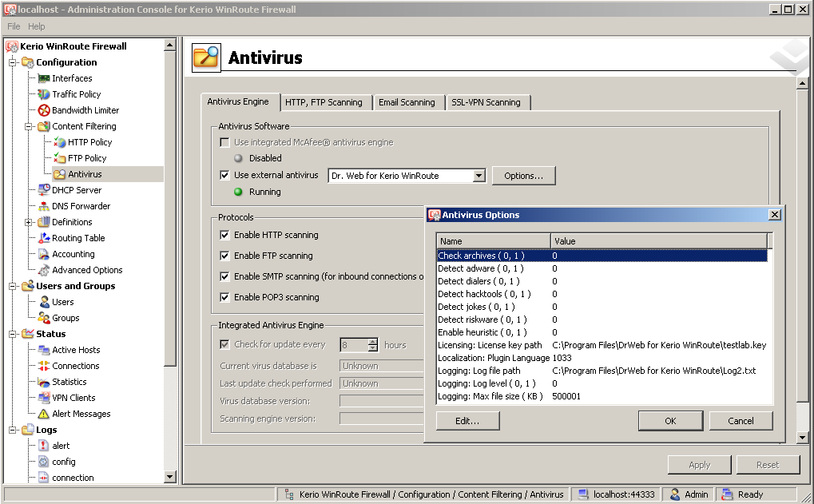Open Traffic Policy via its icon

point(44,94)
